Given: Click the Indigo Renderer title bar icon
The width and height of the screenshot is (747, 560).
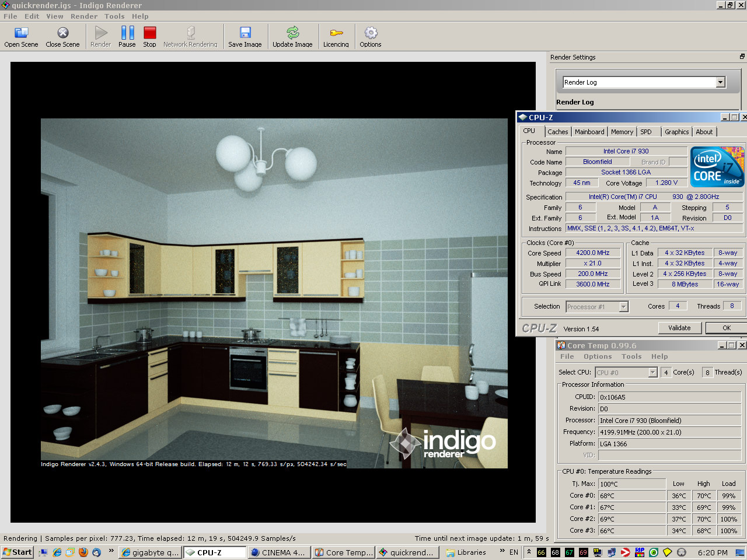Looking at the screenshot, I should [5, 5].
